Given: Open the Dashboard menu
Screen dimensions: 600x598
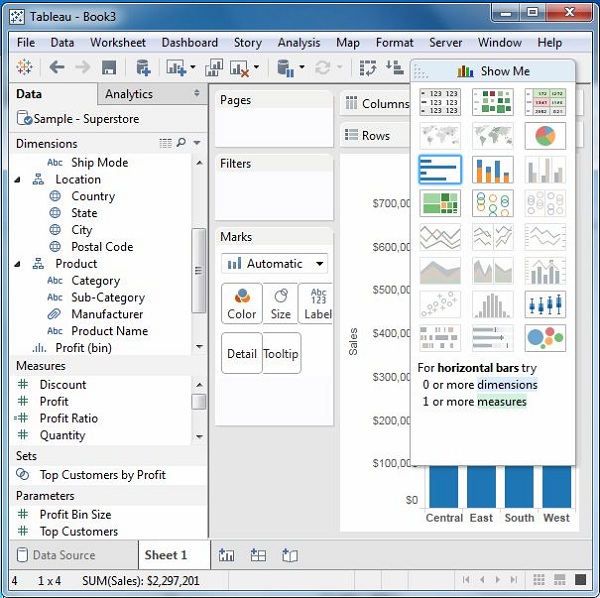Looking at the screenshot, I should click(190, 42).
